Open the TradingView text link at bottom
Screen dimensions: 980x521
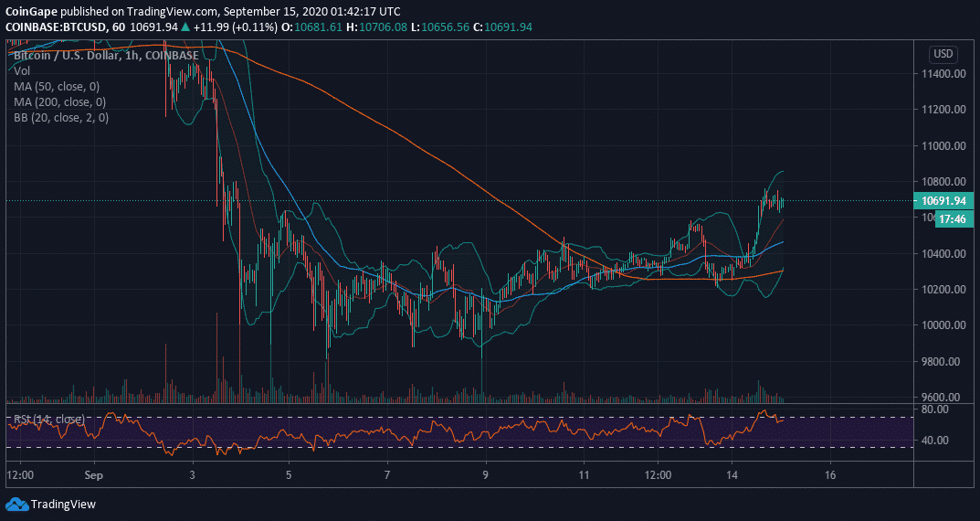63,504
